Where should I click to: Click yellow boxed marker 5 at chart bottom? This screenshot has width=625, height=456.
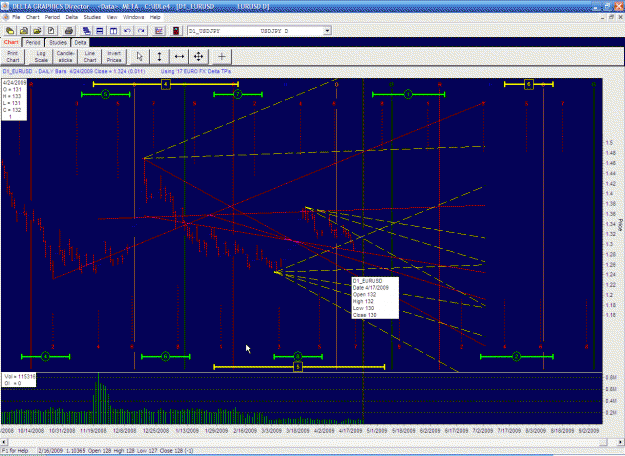(x=298, y=367)
